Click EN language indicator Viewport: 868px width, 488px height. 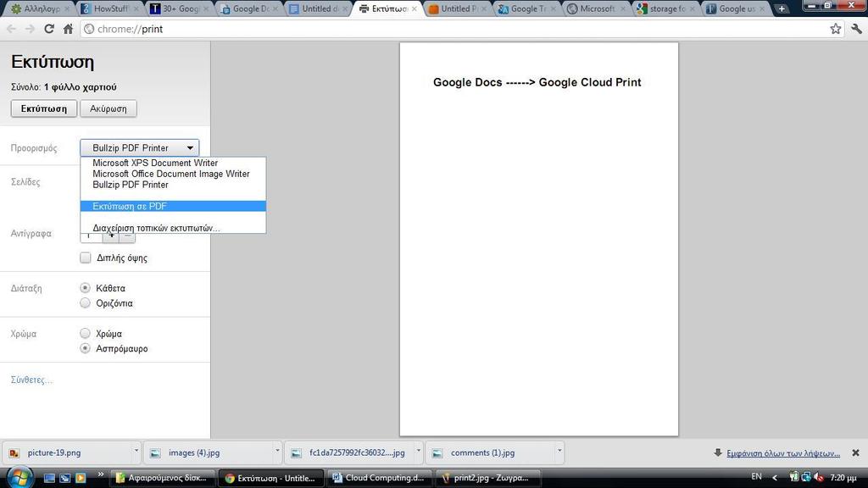click(756, 476)
